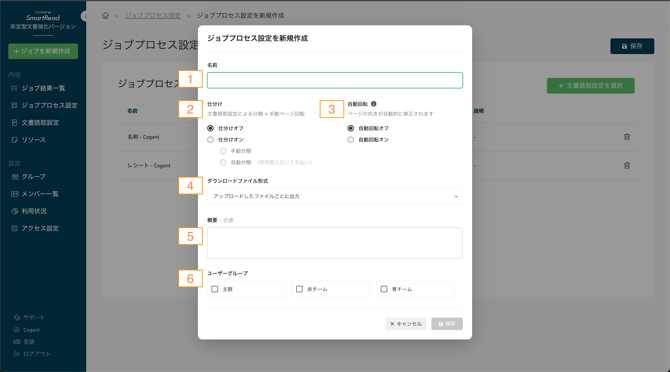Click サポート link in the sidebar
670x372 pixels.
coord(29,317)
